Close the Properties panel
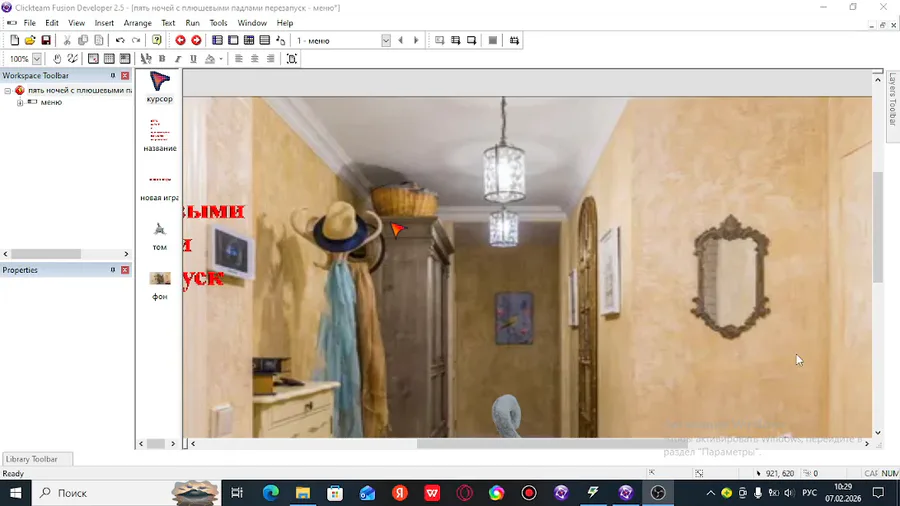This screenshot has width=900, height=506. 125,270
